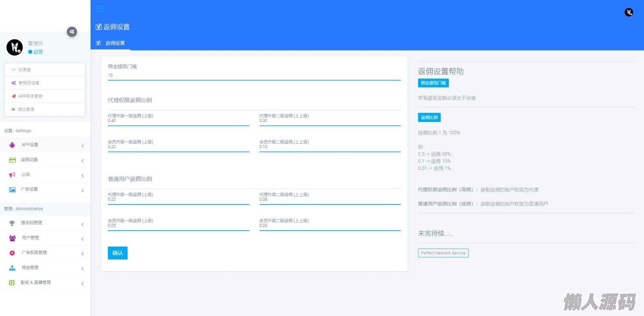This screenshot has height=316, width=644.
Task: Edit normal-user 代理升级一级返佣 field showing 0.20
Action: 178,200
